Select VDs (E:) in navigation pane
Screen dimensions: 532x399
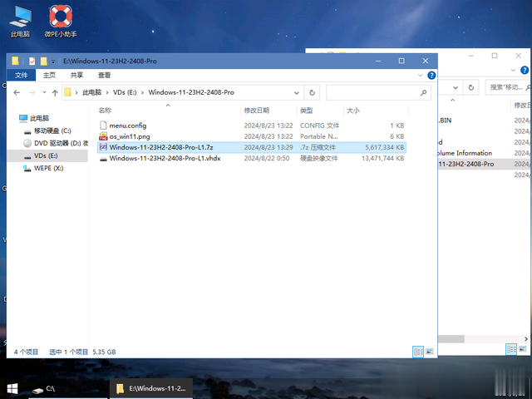[47, 155]
